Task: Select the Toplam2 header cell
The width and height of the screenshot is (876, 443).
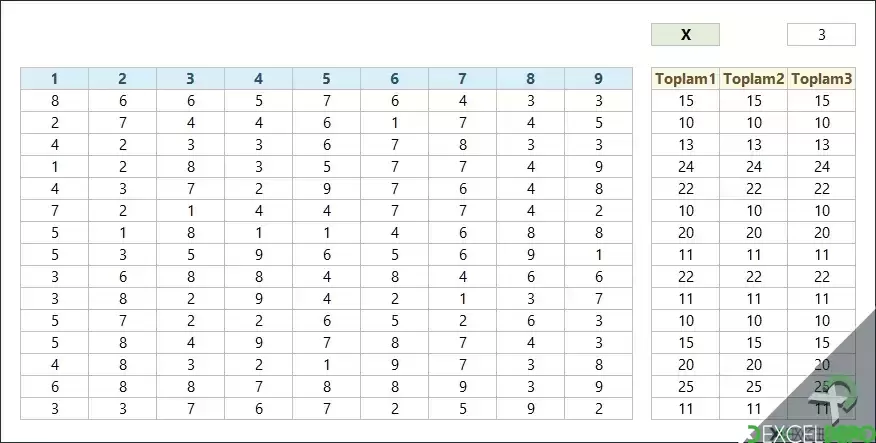Action: (754, 79)
